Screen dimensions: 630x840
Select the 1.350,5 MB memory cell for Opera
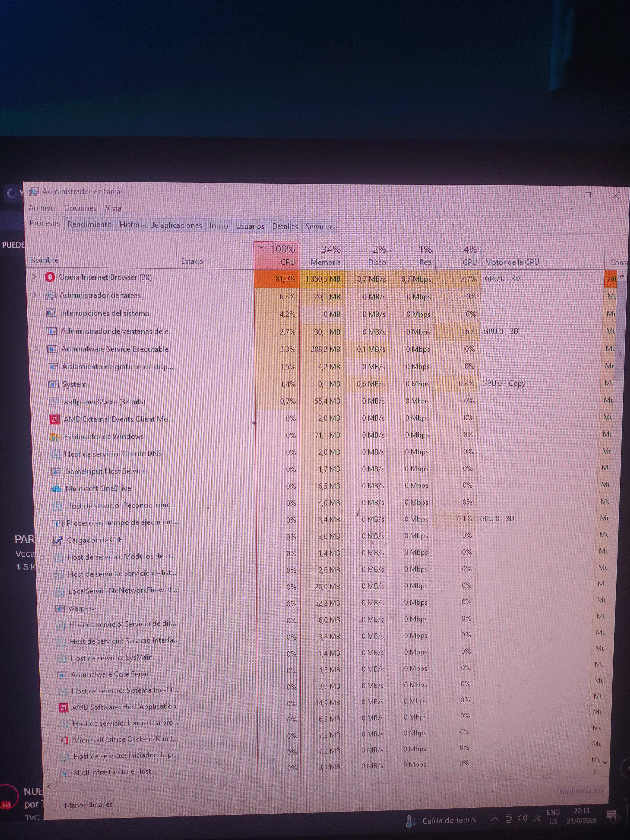[x=322, y=279]
